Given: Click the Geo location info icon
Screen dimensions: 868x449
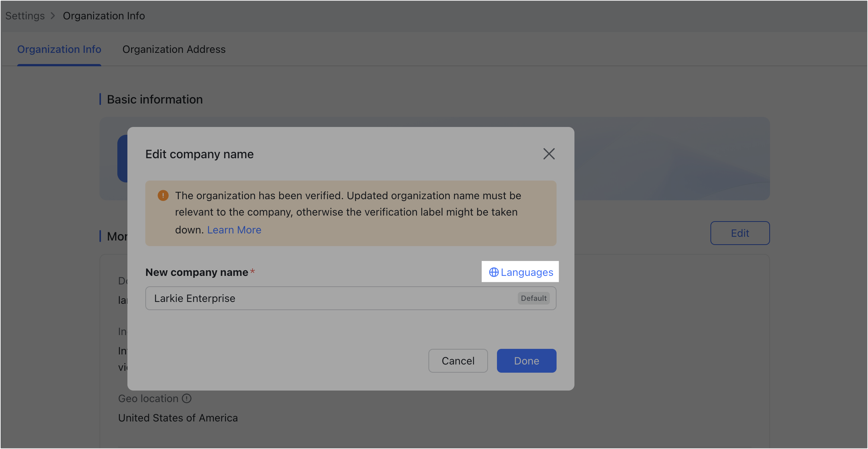Looking at the screenshot, I should coord(187,398).
